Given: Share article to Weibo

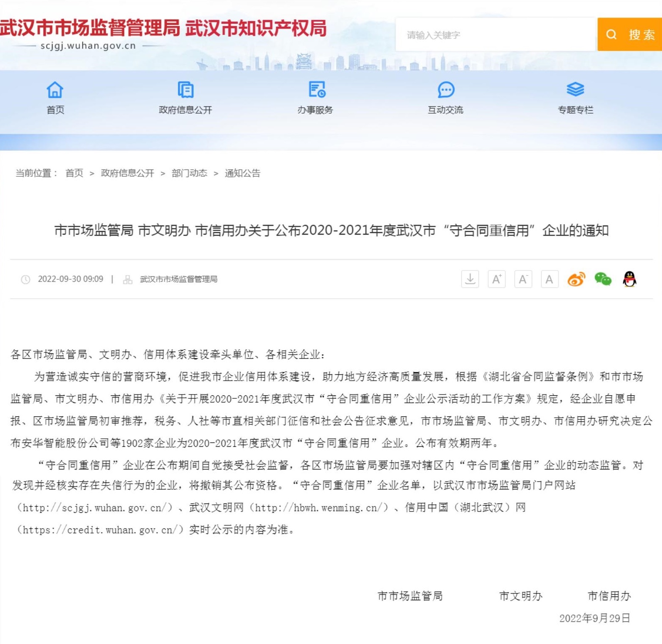Looking at the screenshot, I should coord(576,279).
